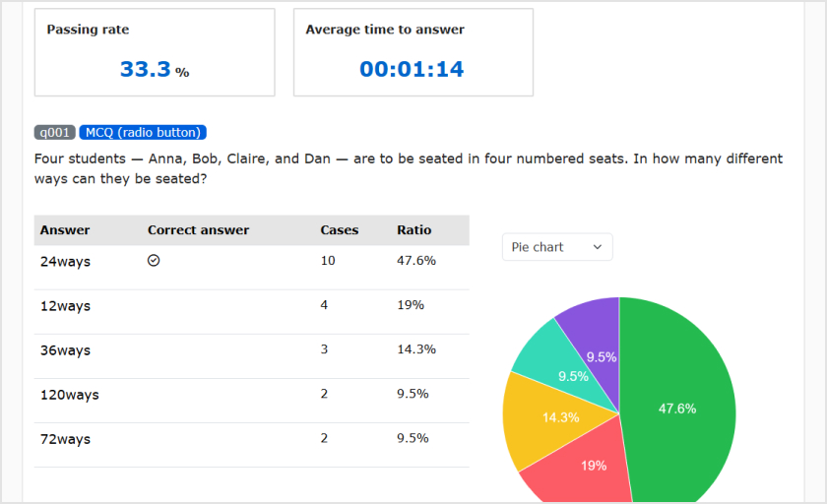
Task: Click the q001 question badge
Action: click(x=54, y=133)
